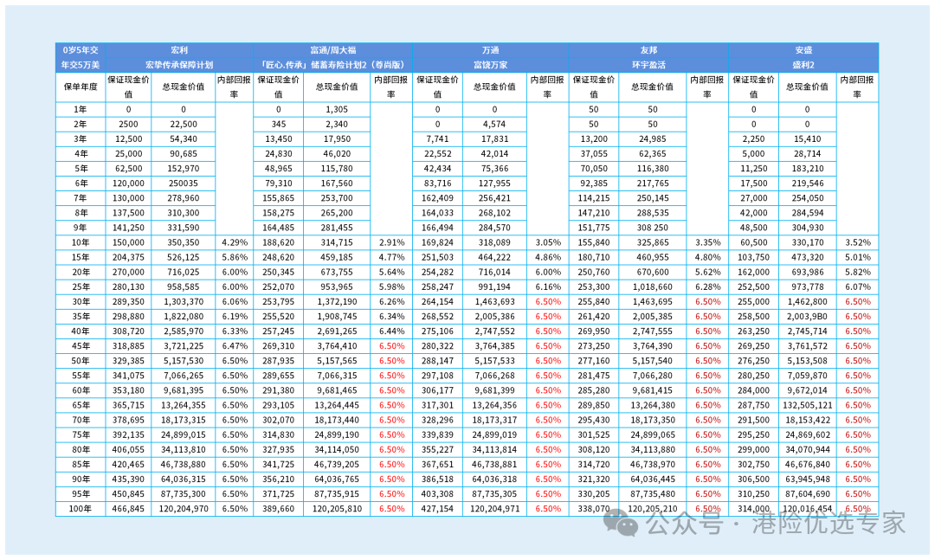Image resolution: width=935 pixels, height=560 pixels.
Task: Click the '54,340' value cell
Action: click(184, 139)
